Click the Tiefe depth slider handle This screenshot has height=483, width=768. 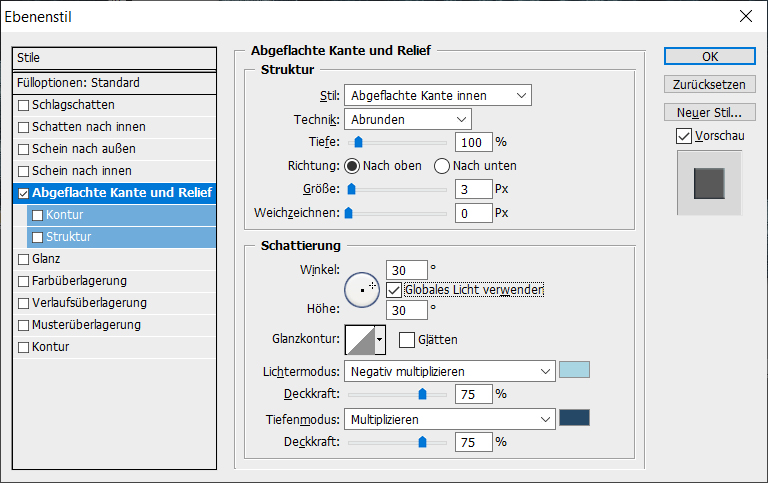[358, 142]
